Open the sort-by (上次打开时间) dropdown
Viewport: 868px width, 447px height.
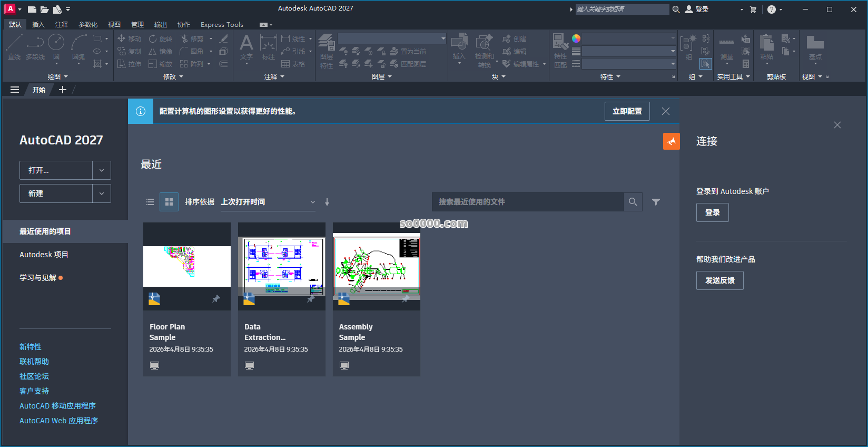(x=268, y=202)
